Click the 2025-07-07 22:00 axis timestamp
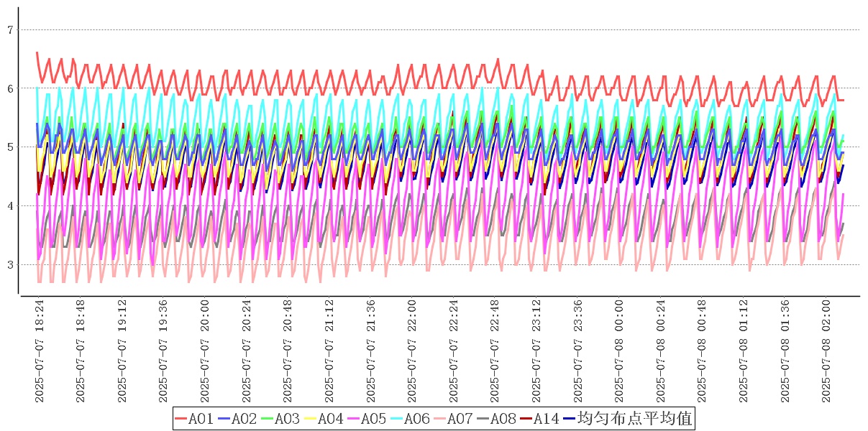The image size is (868, 431). coord(412,351)
